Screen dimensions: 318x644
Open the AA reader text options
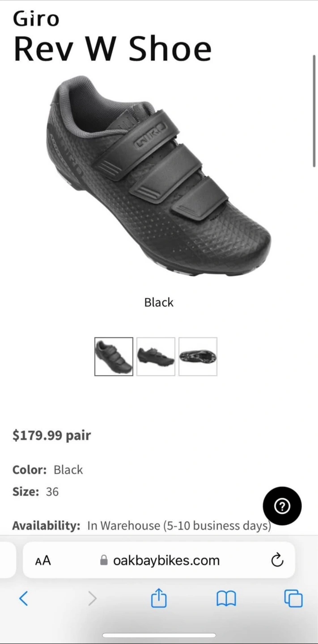[x=43, y=560]
